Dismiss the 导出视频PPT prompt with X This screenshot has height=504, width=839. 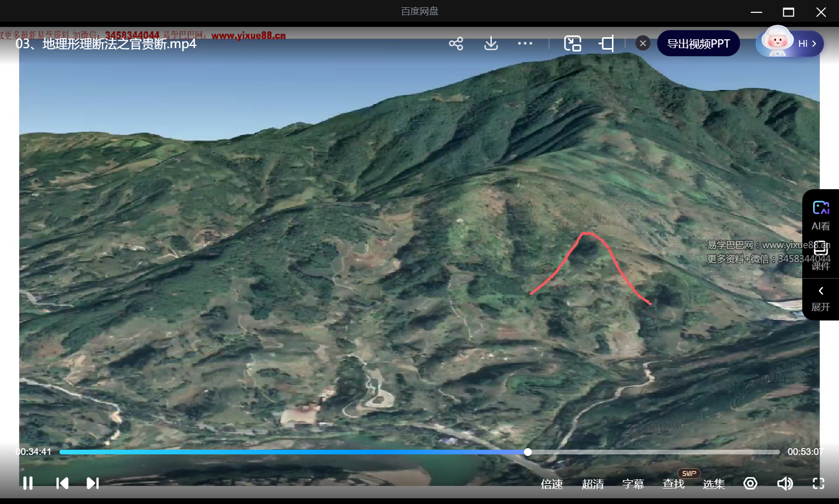642,43
